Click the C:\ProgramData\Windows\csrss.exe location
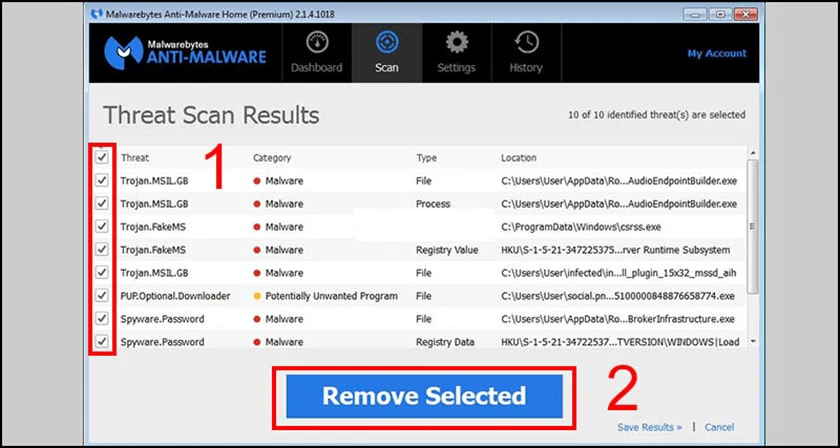The height and width of the screenshot is (448, 840). pos(581,227)
